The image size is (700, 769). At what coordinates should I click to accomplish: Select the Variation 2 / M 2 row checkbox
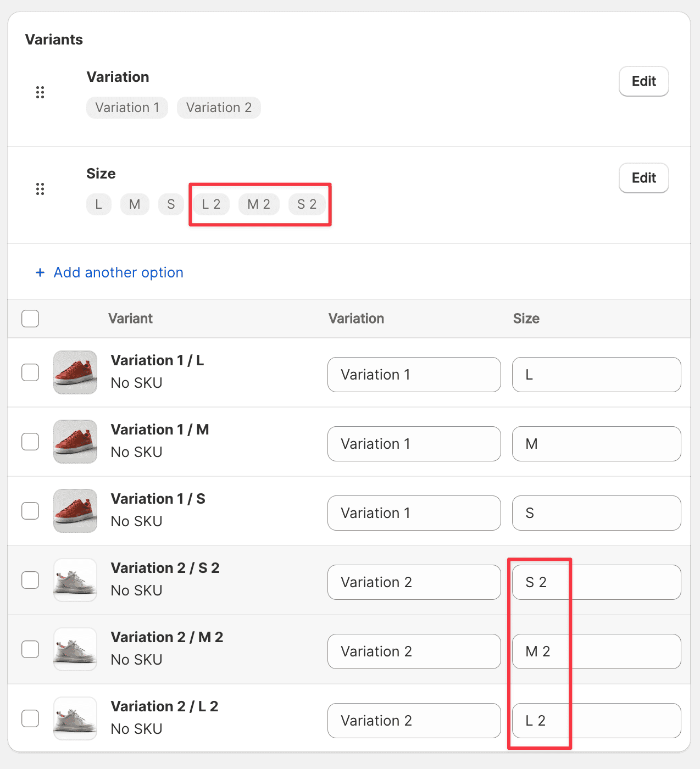tap(30, 649)
